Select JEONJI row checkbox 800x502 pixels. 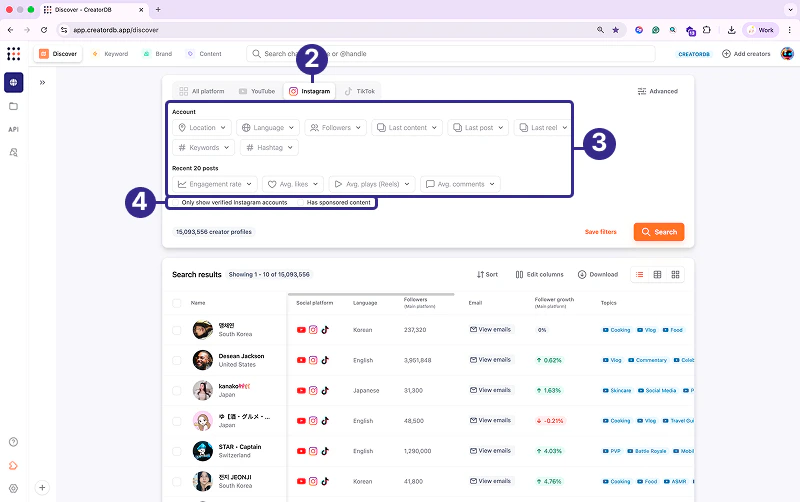coord(177,482)
